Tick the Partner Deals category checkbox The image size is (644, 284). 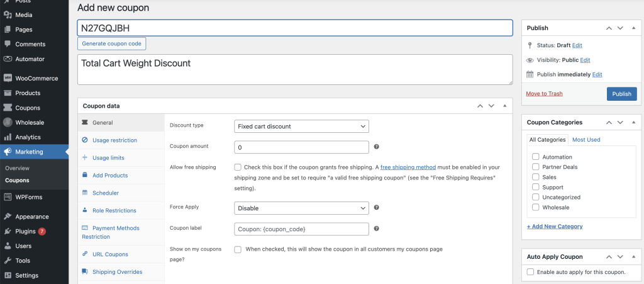pos(536,166)
